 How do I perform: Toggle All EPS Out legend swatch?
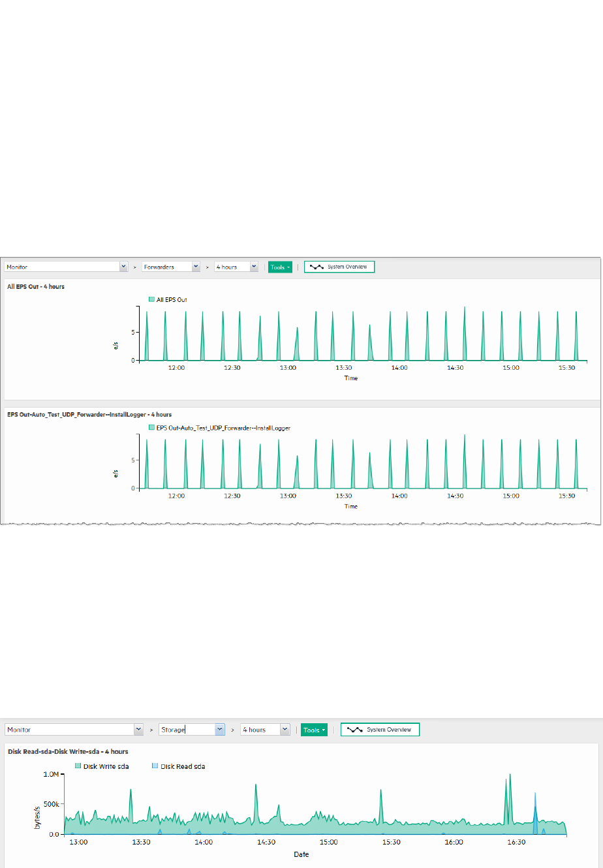151,300
